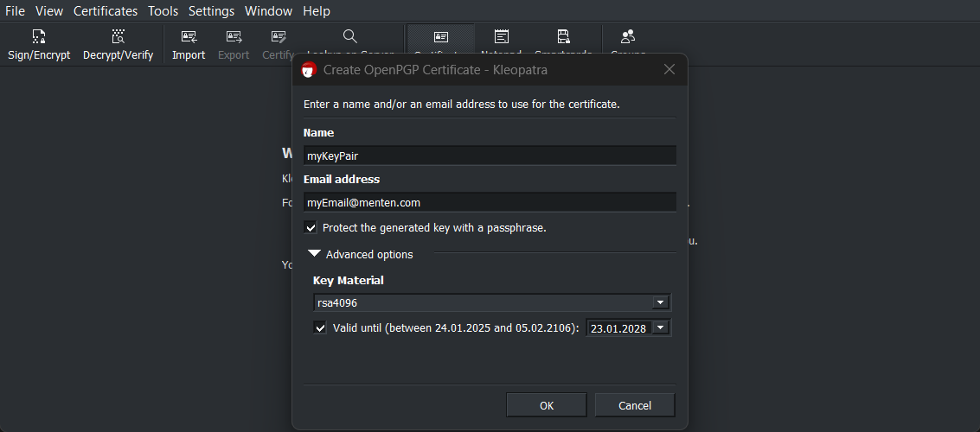The image size is (980, 432).
Task: Uncheck Protect the generated key with a passphrase
Action: tap(311, 228)
